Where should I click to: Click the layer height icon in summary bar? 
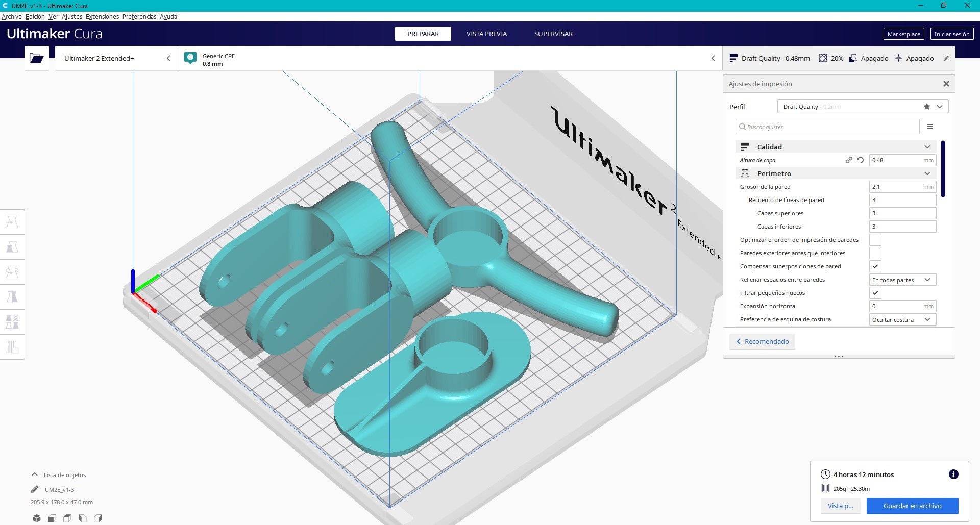733,58
